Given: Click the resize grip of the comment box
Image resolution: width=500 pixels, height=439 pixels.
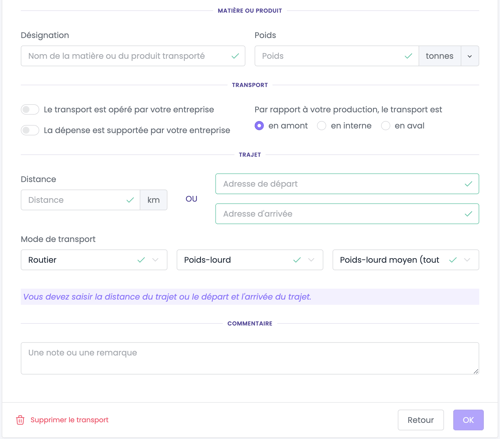Looking at the screenshot, I should pos(476,371).
